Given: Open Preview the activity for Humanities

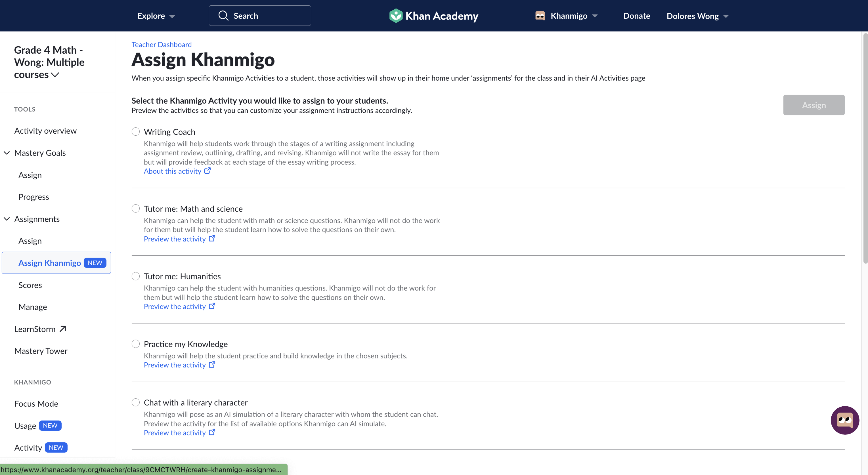Looking at the screenshot, I should tap(175, 306).
